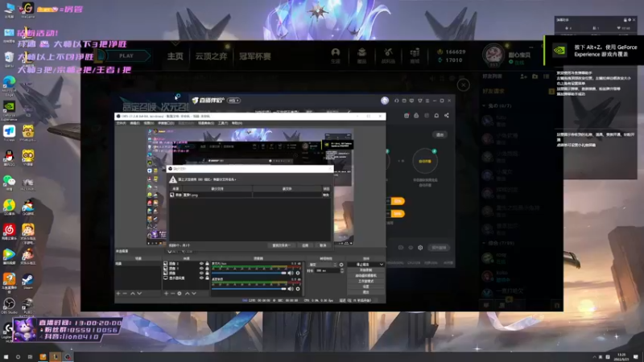Viewport: 644px width, 362px height.
Task: Collapse the 魂の friends group
Action: click(484, 106)
